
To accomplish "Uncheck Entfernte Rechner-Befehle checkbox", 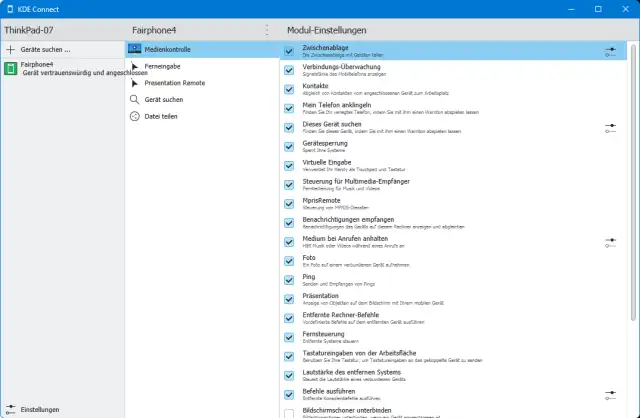I will coord(289,318).
